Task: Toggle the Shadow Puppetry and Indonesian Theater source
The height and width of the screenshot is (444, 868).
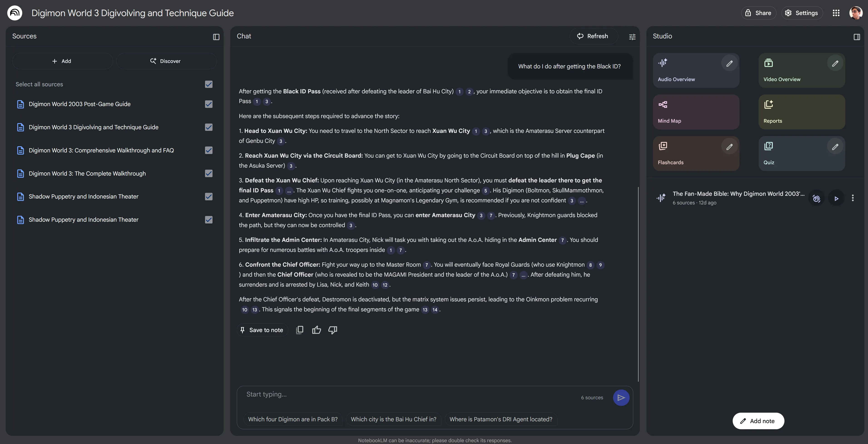Action: point(208,197)
